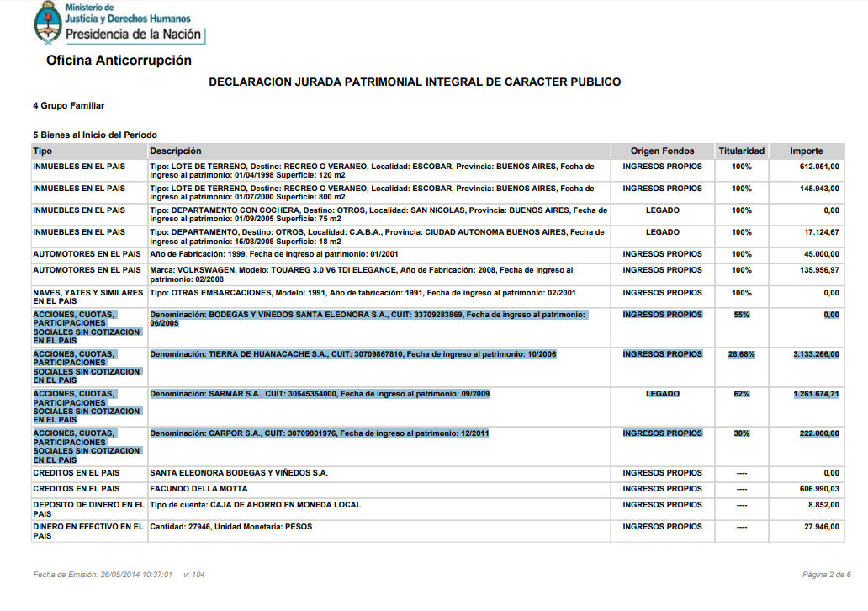
Task: Select the amount 135.956,97
Action: pos(818,270)
